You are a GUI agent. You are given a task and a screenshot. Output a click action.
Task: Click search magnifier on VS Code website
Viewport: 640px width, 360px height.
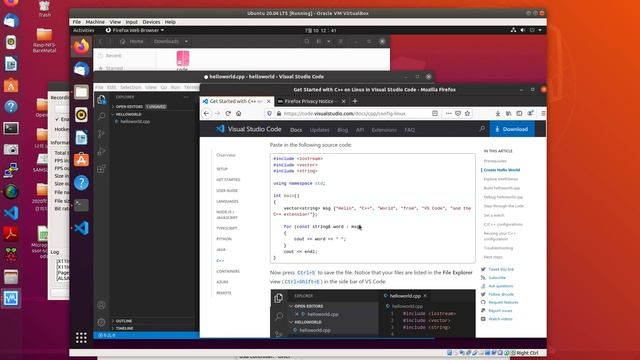click(482, 129)
